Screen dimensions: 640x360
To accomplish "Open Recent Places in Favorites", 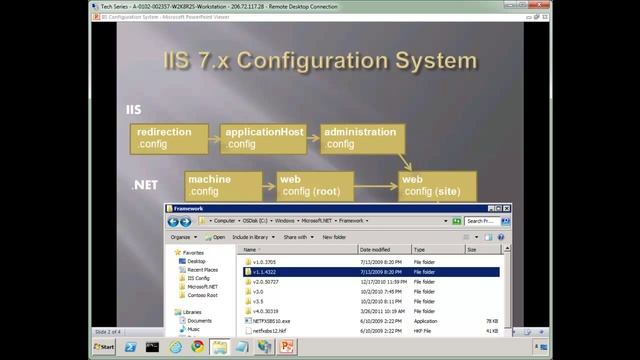I will click(x=202, y=270).
